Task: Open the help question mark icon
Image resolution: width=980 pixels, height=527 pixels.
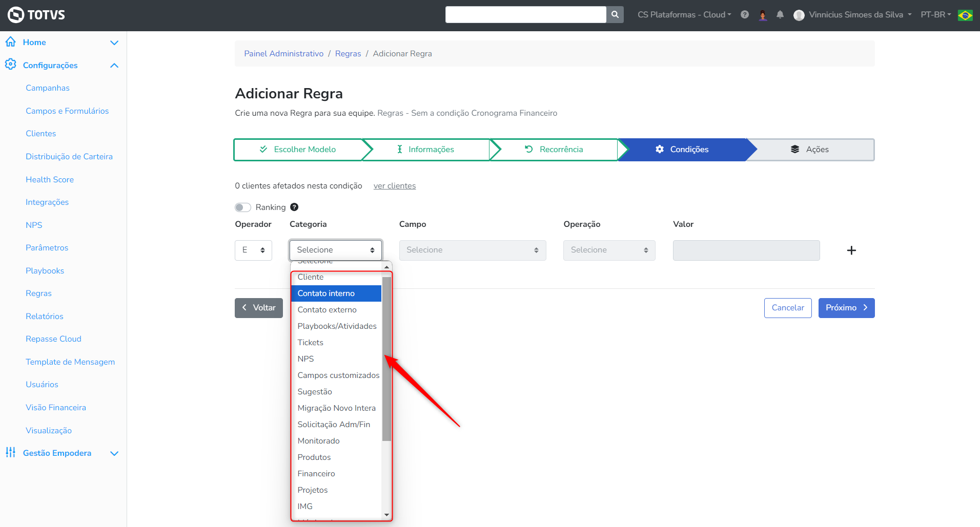Action: [x=745, y=15]
